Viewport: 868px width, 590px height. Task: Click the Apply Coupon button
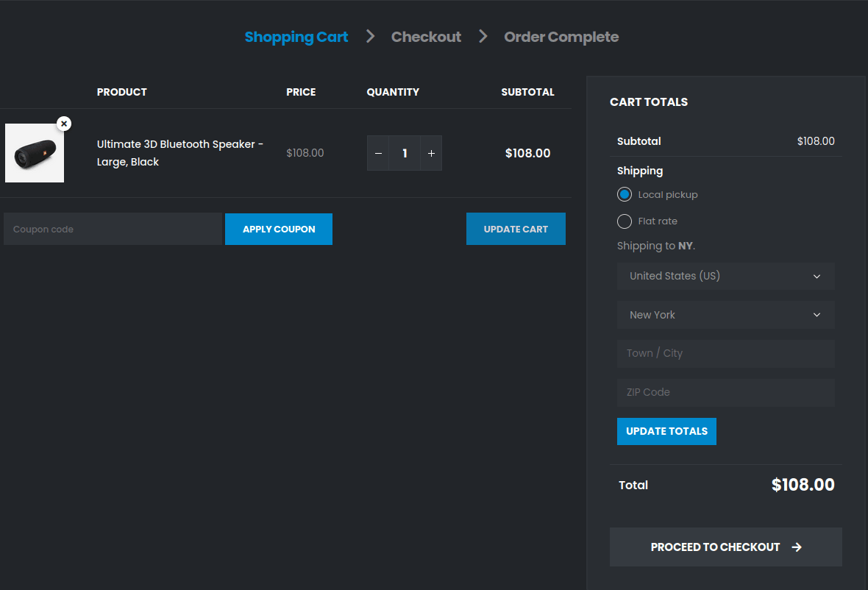click(x=278, y=229)
